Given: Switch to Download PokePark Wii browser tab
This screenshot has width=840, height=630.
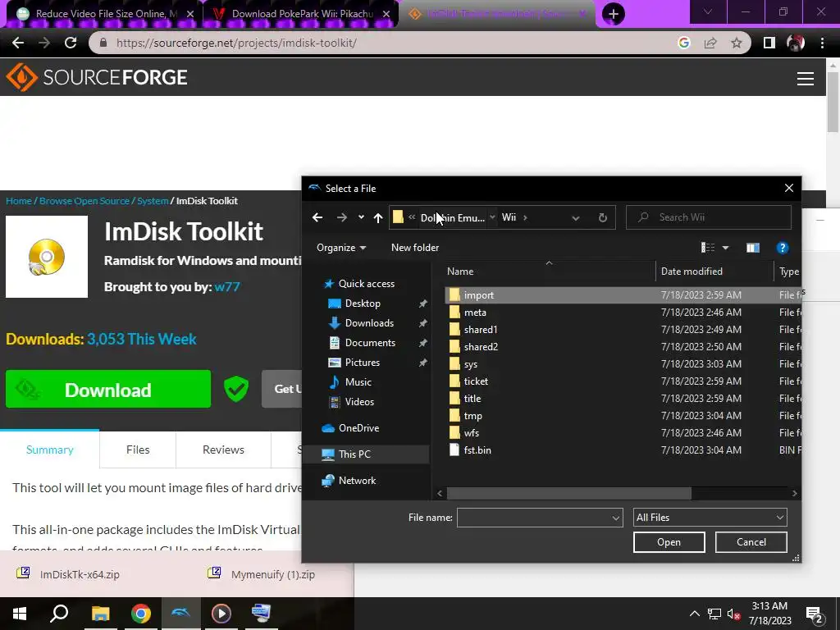Looking at the screenshot, I should click(x=302, y=14).
